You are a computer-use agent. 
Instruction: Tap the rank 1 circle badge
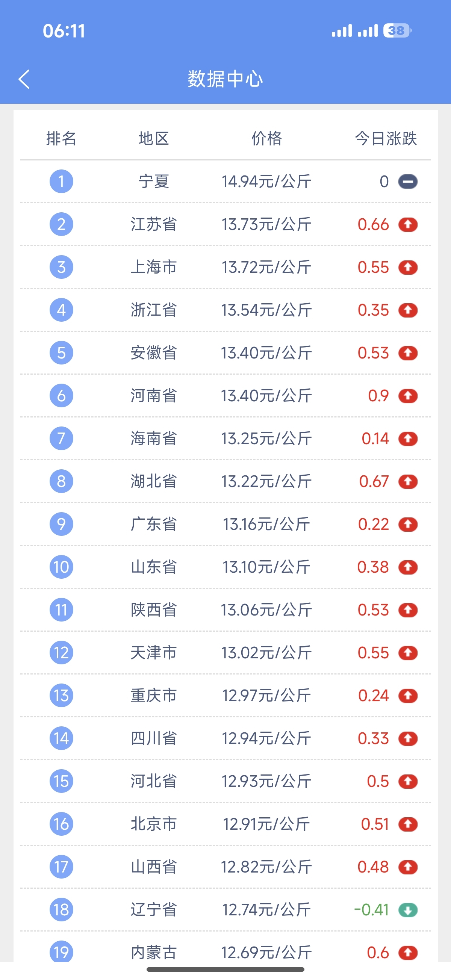pyautogui.click(x=61, y=181)
